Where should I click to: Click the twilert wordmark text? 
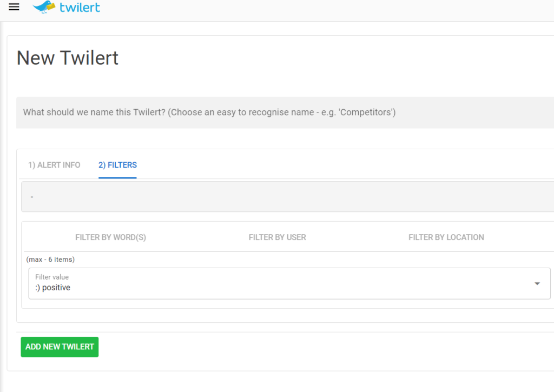(80, 8)
